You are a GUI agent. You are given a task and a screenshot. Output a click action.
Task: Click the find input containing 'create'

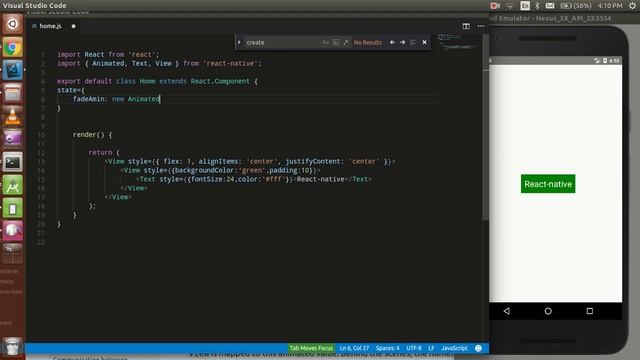[282, 42]
